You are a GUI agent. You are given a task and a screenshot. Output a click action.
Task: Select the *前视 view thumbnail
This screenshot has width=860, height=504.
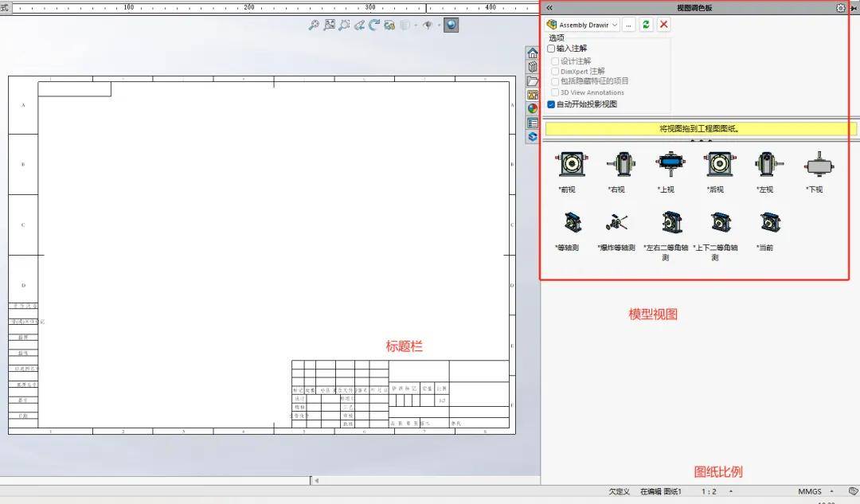click(571, 164)
